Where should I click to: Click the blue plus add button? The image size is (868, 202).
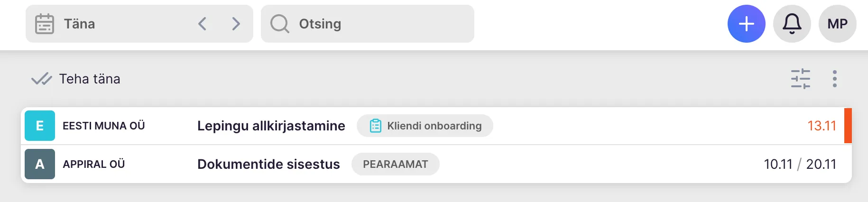746,24
